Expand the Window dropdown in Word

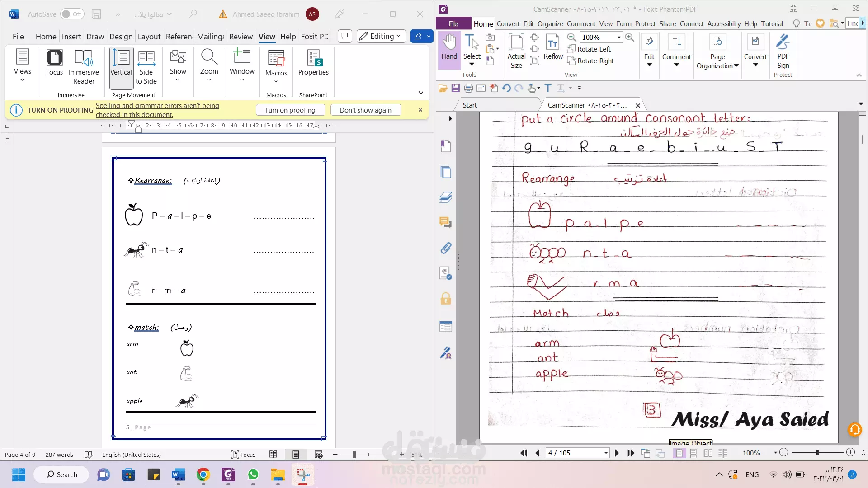click(x=242, y=66)
